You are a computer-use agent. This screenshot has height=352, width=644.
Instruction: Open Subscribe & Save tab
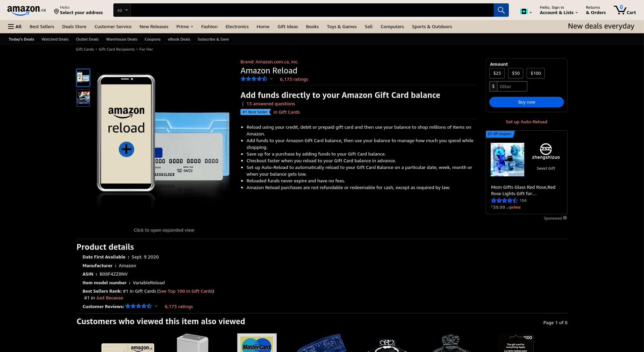(x=213, y=39)
